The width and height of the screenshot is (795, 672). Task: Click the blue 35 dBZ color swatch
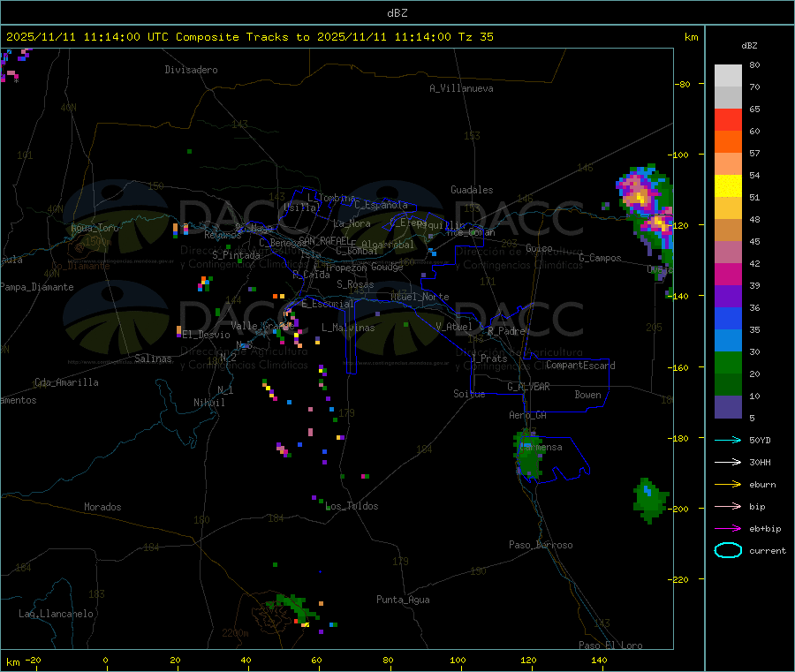[728, 318]
